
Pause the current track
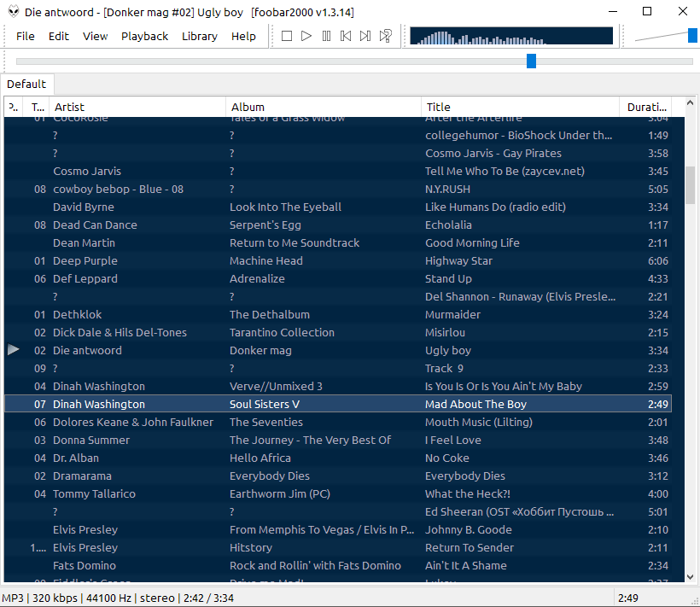326,36
